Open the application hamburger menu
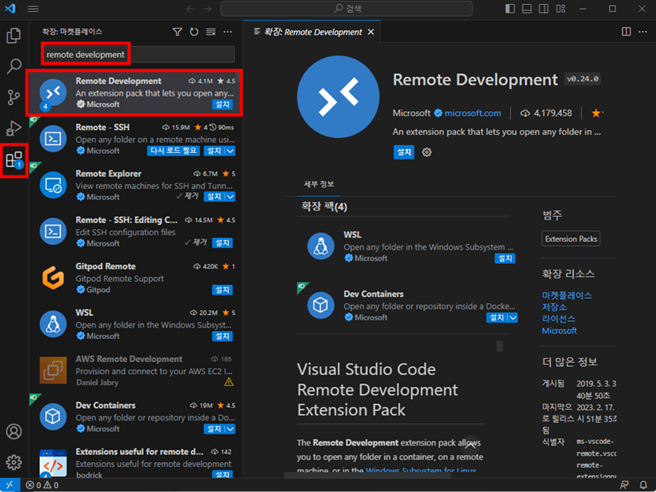 [33, 9]
